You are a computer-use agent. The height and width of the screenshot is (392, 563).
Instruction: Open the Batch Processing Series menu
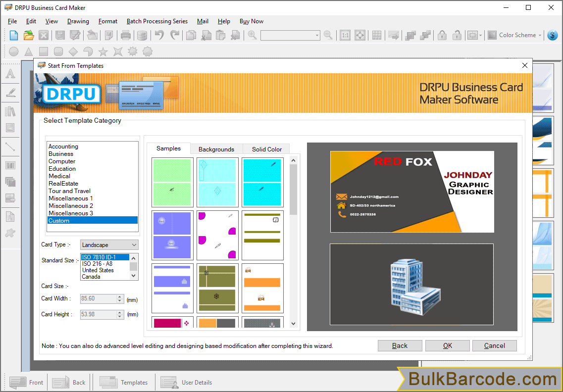click(157, 21)
